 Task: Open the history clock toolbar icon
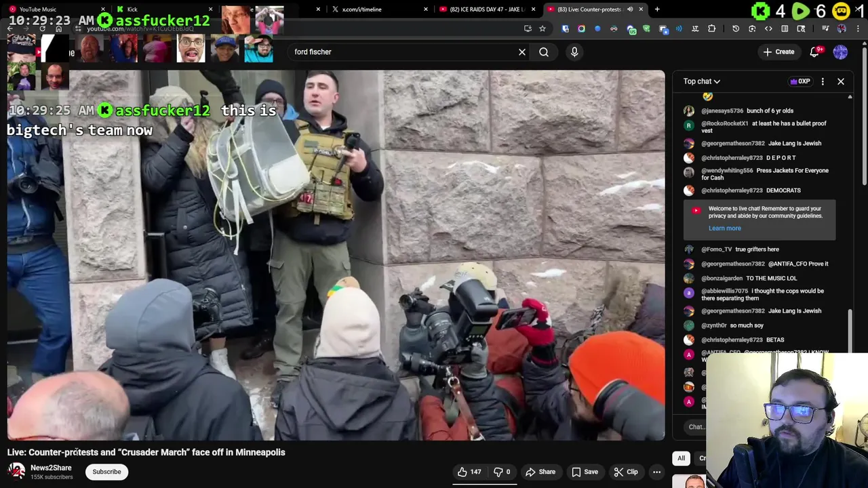736,28
